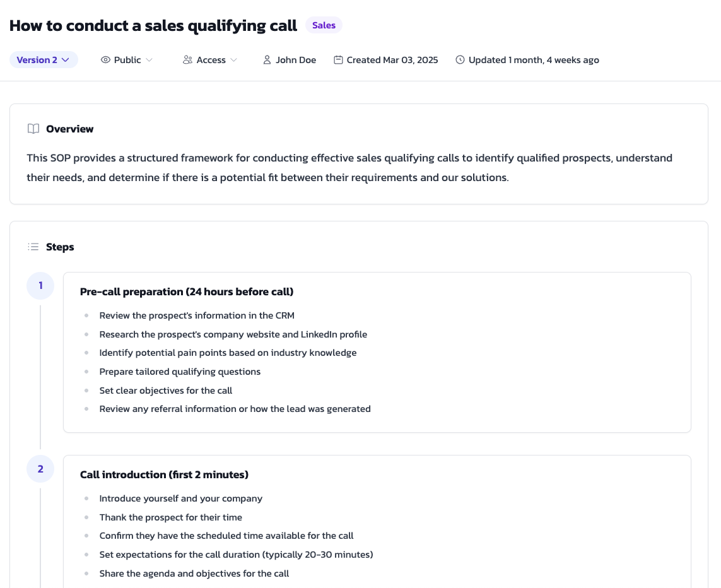Click the author name John Doe

(x=296, y=60)
